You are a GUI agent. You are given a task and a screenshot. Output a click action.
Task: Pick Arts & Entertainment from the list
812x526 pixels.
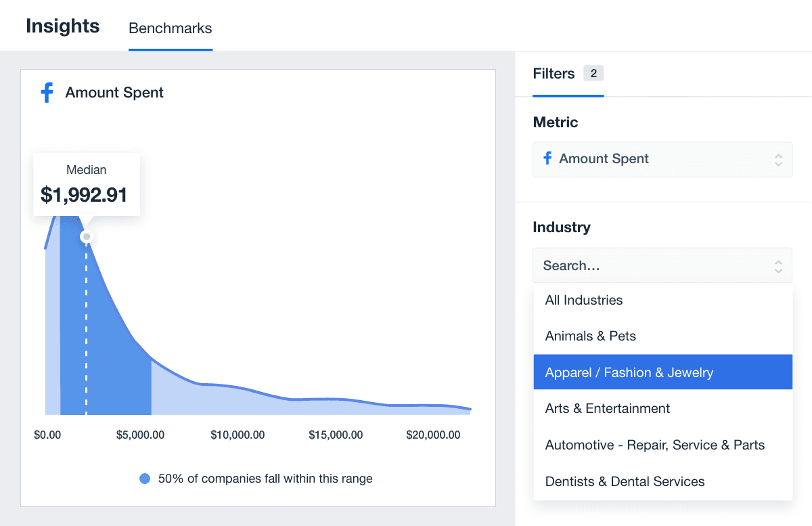tap(607, 408)
